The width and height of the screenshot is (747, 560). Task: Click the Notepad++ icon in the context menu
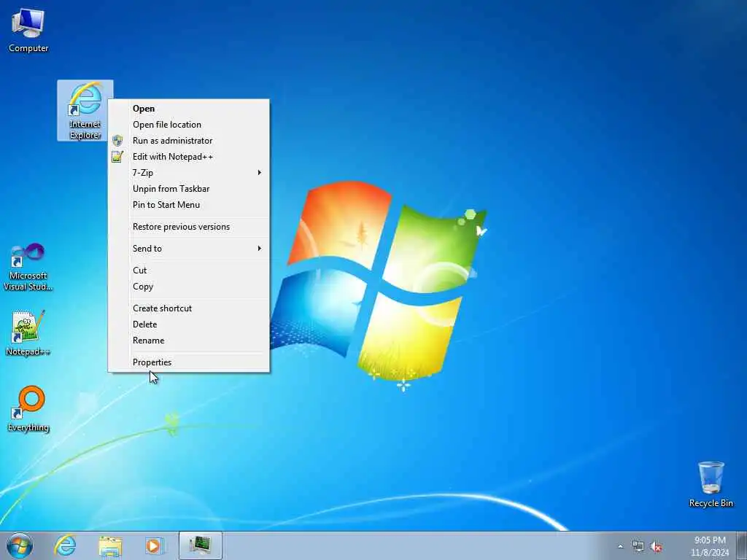pyautogui.click(x=117, y=156)
